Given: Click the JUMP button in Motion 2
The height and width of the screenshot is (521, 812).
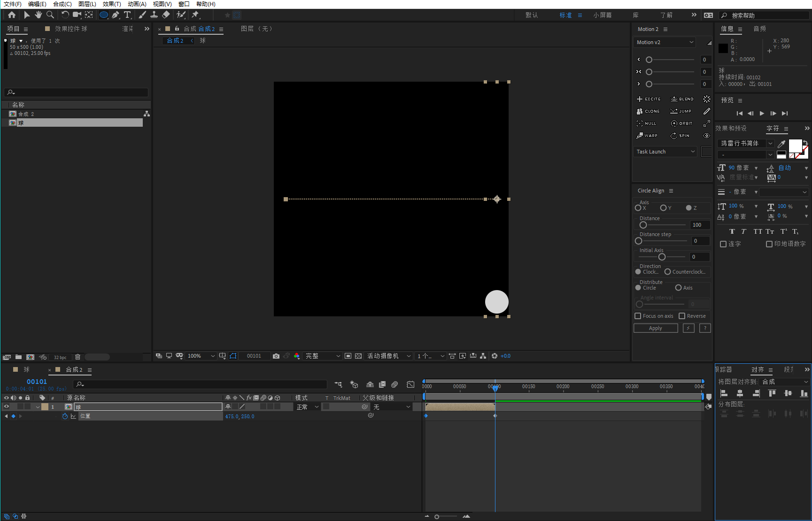Looking at the screenshot, I should click(x=681, y=111).
